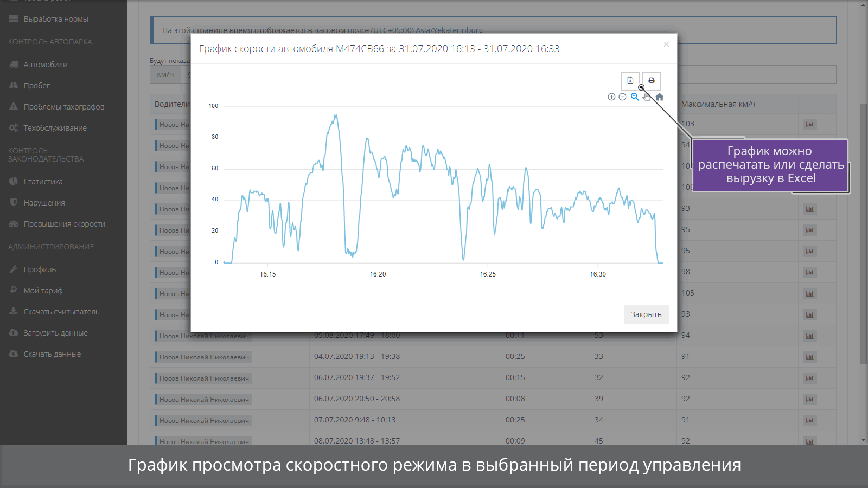The image size is (868, 488).
Task: Click the Закрыть button
Action: click(646, 314)
